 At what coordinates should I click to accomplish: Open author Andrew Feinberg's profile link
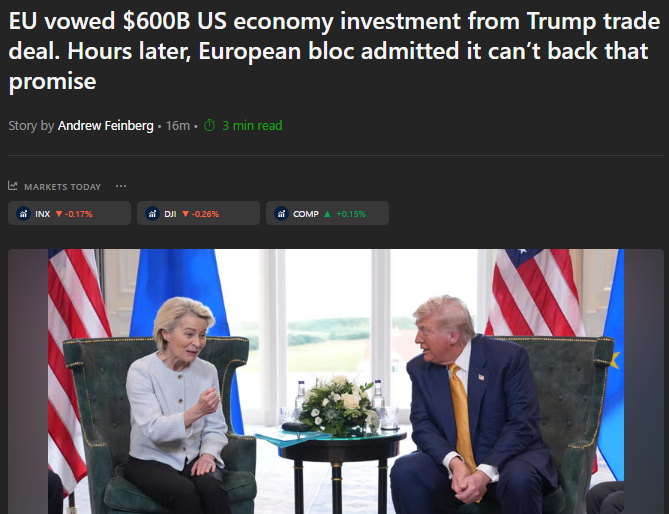click(x=105, y=126)
